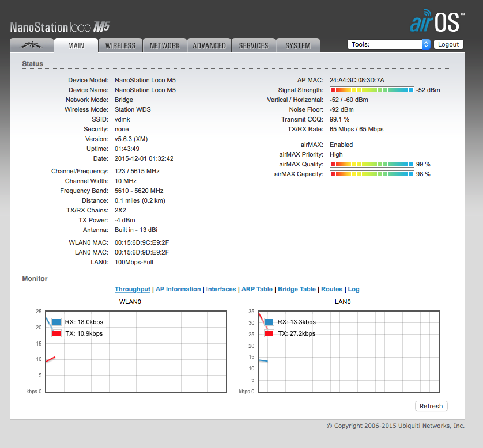Open the Ubiquiti logo tab
This screenshot has height=448, width=483.
click(x=31, y=45)
